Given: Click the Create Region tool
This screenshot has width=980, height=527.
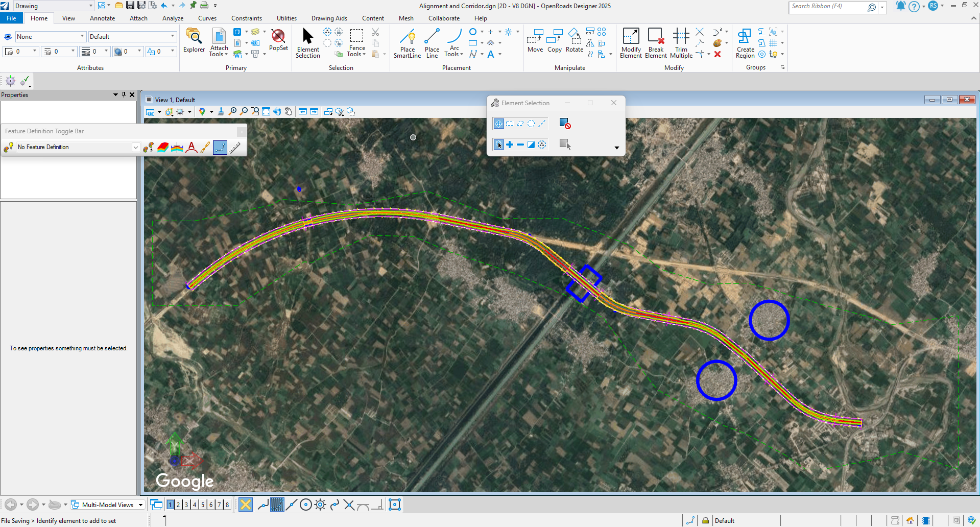Looking at the screenshot, I should tap(745, 43).
